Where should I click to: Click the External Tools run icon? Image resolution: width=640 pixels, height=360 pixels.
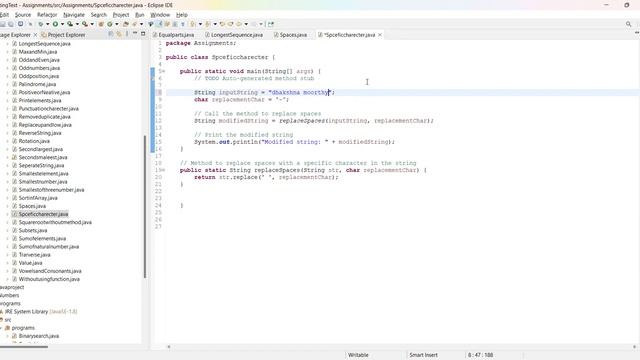(x=84, y=24)
